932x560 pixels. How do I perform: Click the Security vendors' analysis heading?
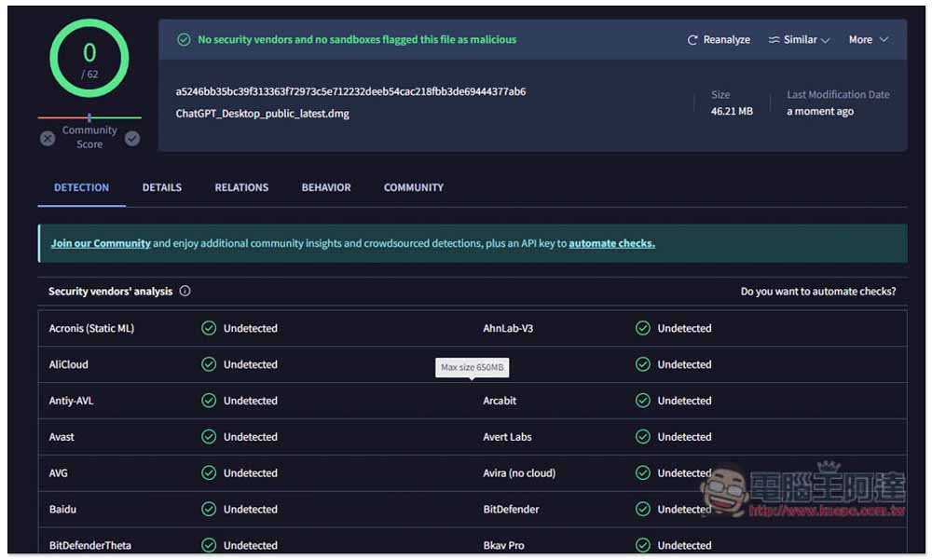tap(111, 292)
